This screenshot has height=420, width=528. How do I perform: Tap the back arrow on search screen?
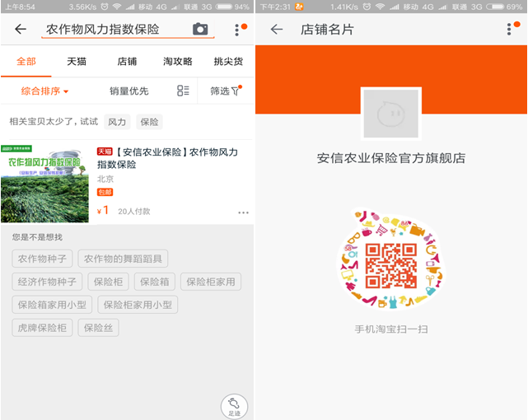click(21, 30)
